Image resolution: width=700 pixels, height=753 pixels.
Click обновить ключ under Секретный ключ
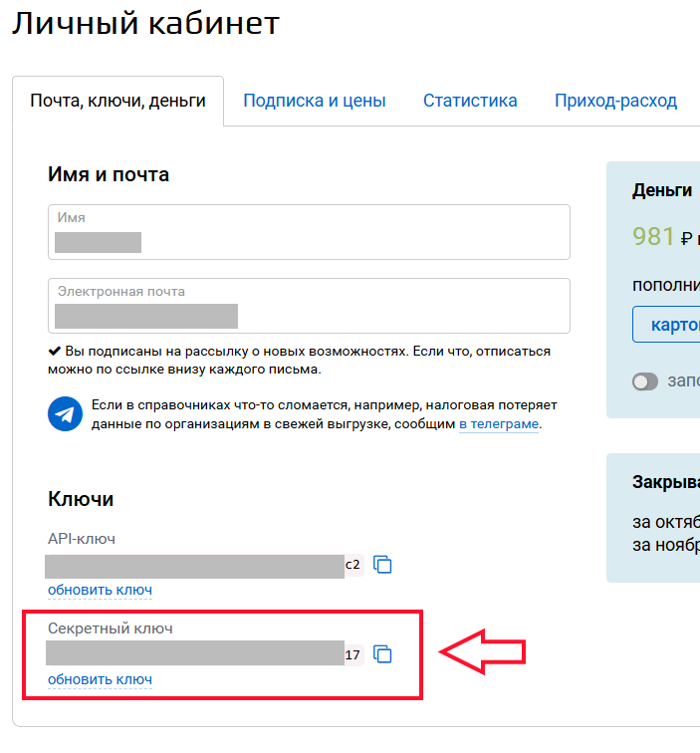tap(100, 679)
